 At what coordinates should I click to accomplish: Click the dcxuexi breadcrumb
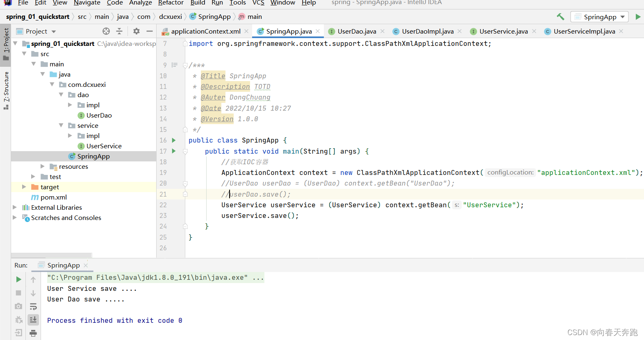[x=170, y=17]
